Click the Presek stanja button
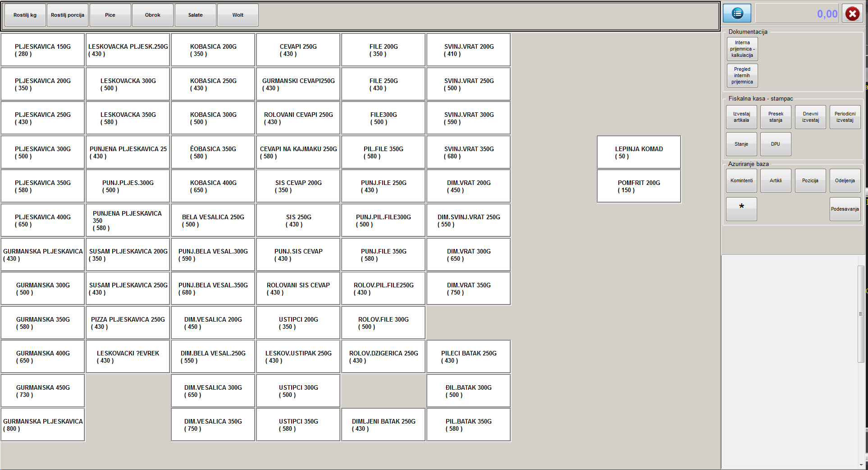Image resolution: width=868 pixels, height=470 pixels. pos(775,117)
